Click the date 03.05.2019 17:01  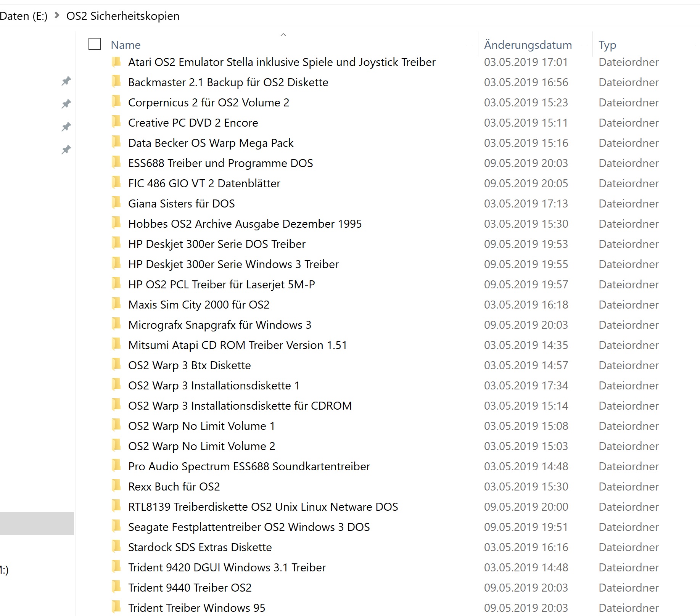click(x=526, y=62)
